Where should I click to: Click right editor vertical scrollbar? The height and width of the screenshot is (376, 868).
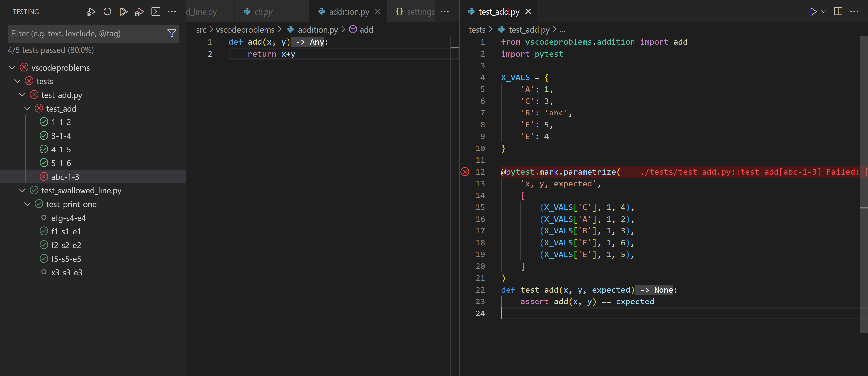click(x=864, y=185)
